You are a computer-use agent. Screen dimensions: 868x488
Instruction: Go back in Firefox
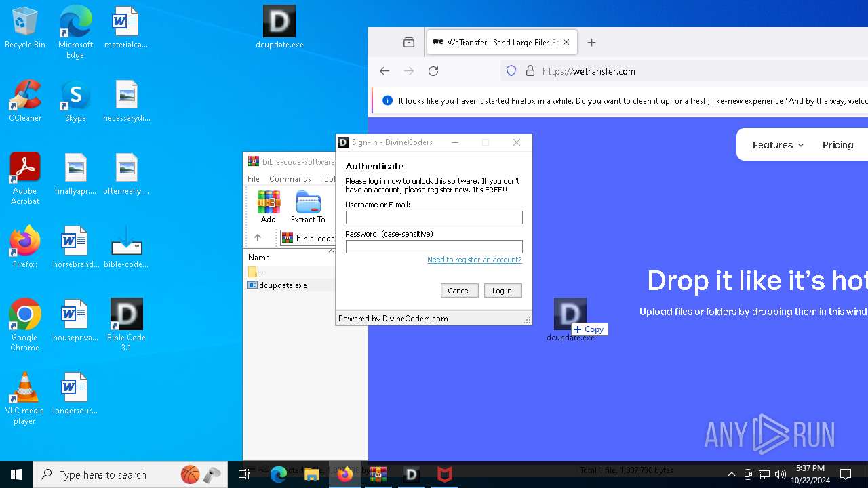point(384,71)
